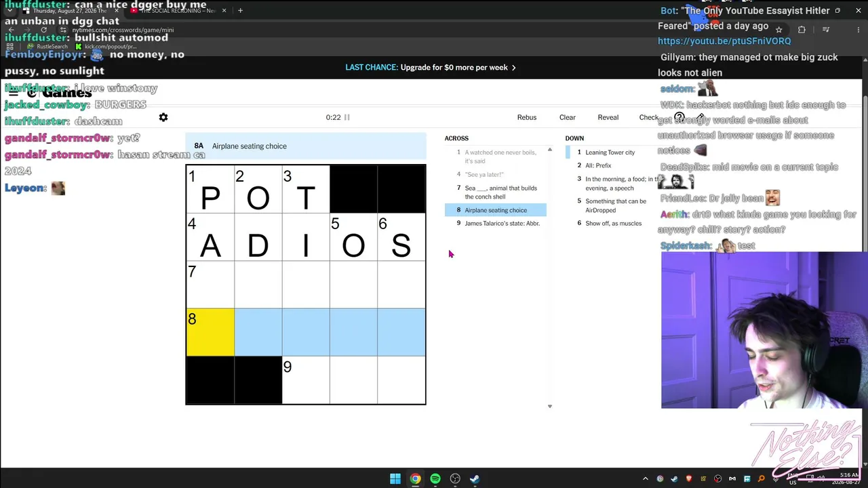Image resolution: width=868 pixels, height=488 pixels.
Task: Select across clue 9 James Talarico's state
Action: (496, 223)
